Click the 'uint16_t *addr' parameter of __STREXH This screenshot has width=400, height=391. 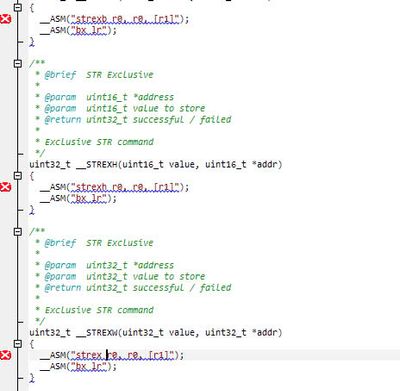coord(242,164)
